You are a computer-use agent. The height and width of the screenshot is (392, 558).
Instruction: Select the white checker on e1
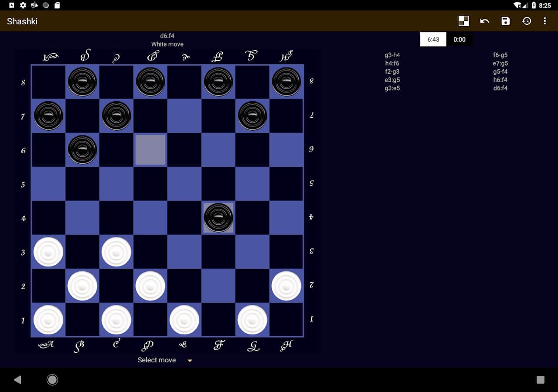(x=184, y=320)
